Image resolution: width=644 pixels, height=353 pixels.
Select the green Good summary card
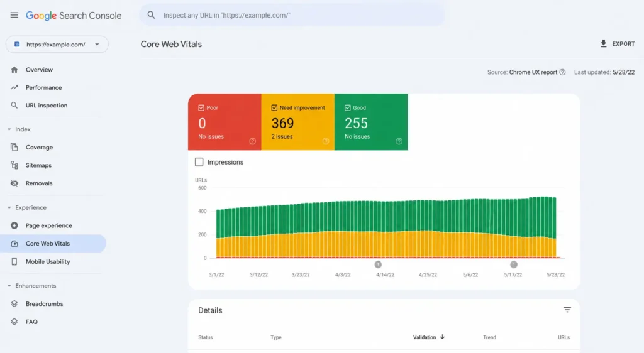pos(371,122)
